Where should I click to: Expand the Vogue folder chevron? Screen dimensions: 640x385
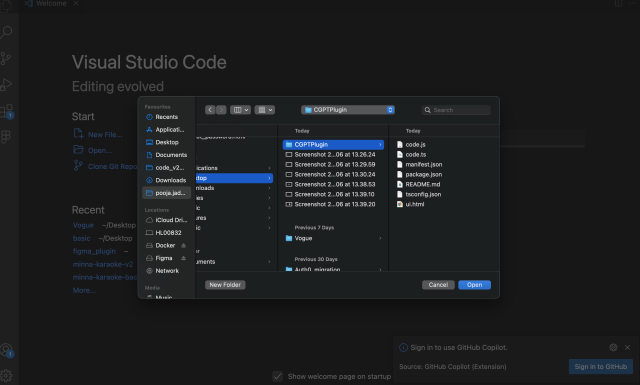pos(380,238)
